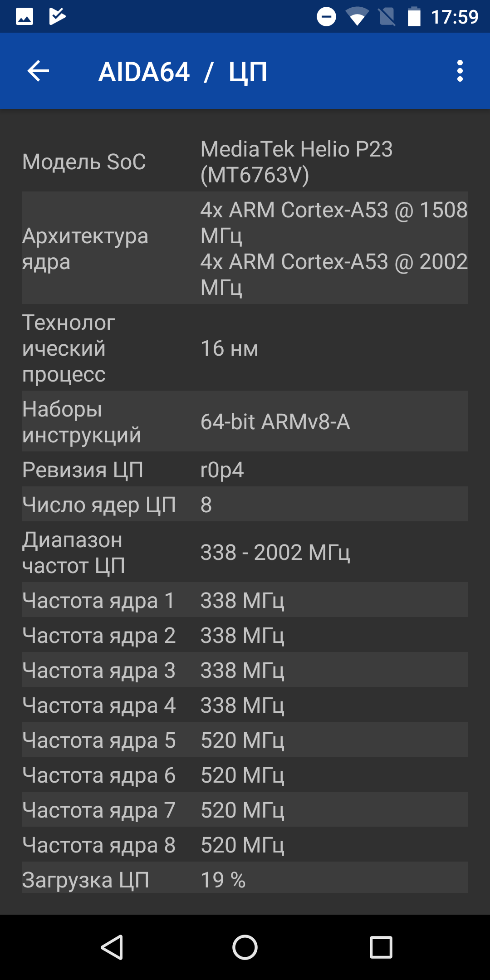Tap the back arrow in the header
Screen dimensions: 490x980
tap(38, 71)
